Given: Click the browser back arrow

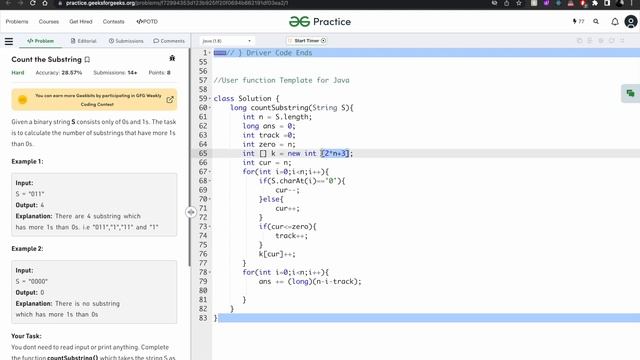Looking at the screenshot, I should coord(7,3).
